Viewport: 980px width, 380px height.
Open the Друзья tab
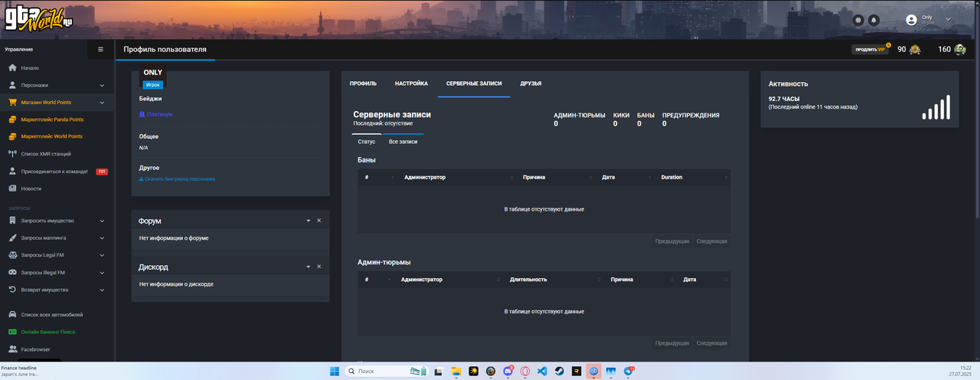coord(531,83)
